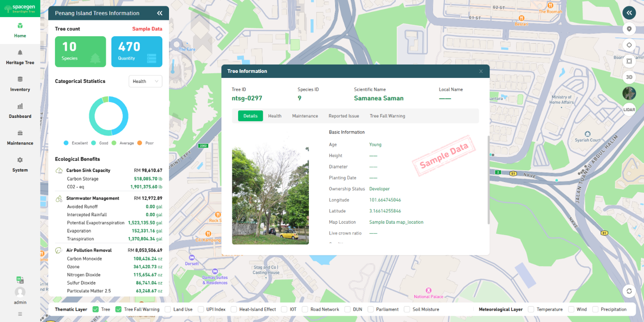Enable the Wind meteorological layer
The image size is (644, 322).
(571, 310)
